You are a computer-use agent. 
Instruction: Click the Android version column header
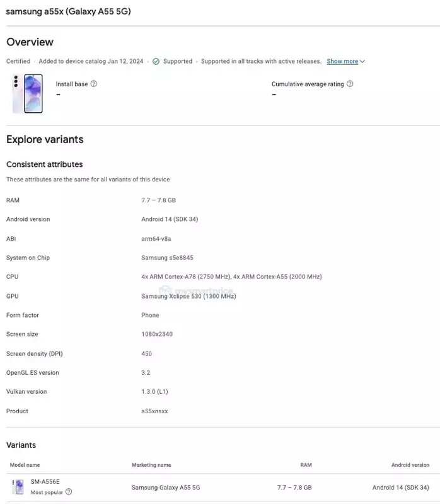coord(410,465)
